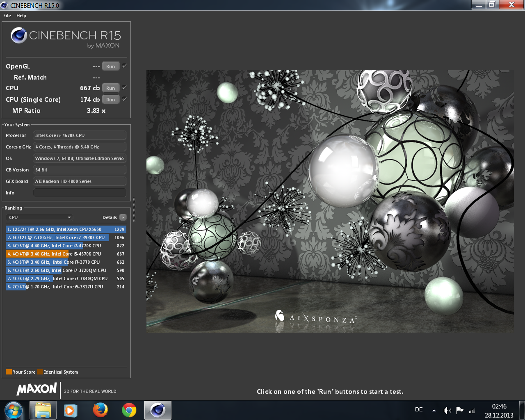Open the Ranking CPU dropdown
Image resolution: width=525 pixels, height=420 pixels.
[x=39, y=217]
